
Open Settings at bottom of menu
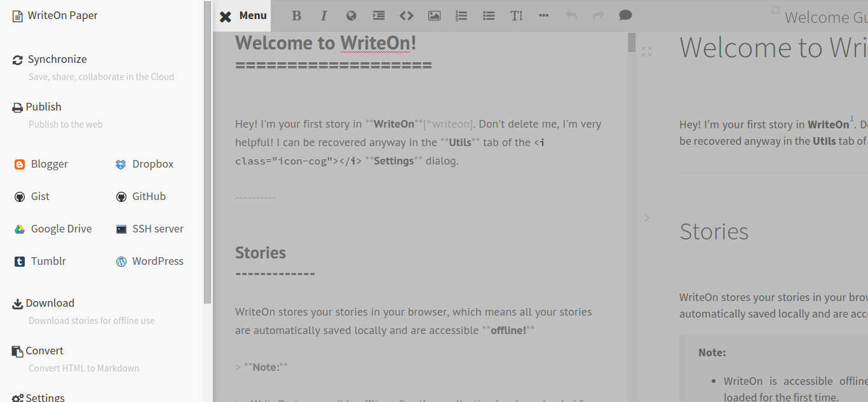tap(38, 398)
